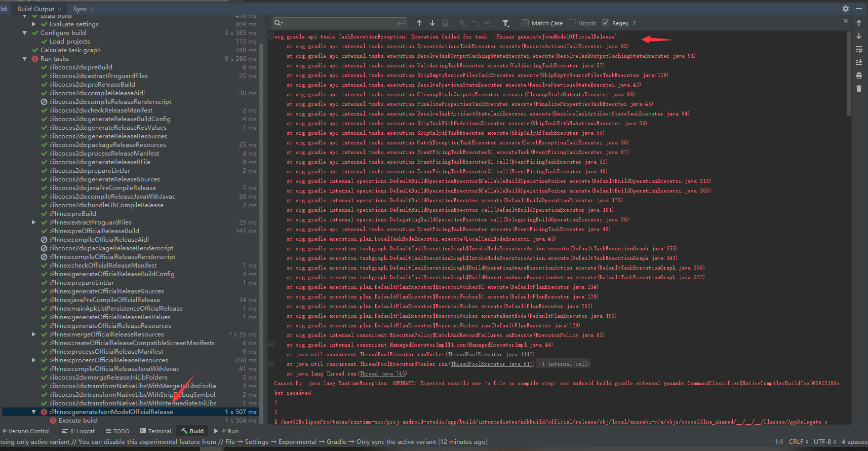The image size is (868, 451).
Task: Click the console vertical scrollbar thumb
Action: tap(849, 74)
